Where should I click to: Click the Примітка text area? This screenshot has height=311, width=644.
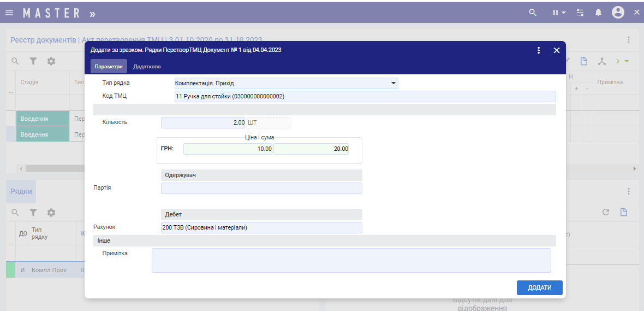pyautogui.click(x=351, y=260)
